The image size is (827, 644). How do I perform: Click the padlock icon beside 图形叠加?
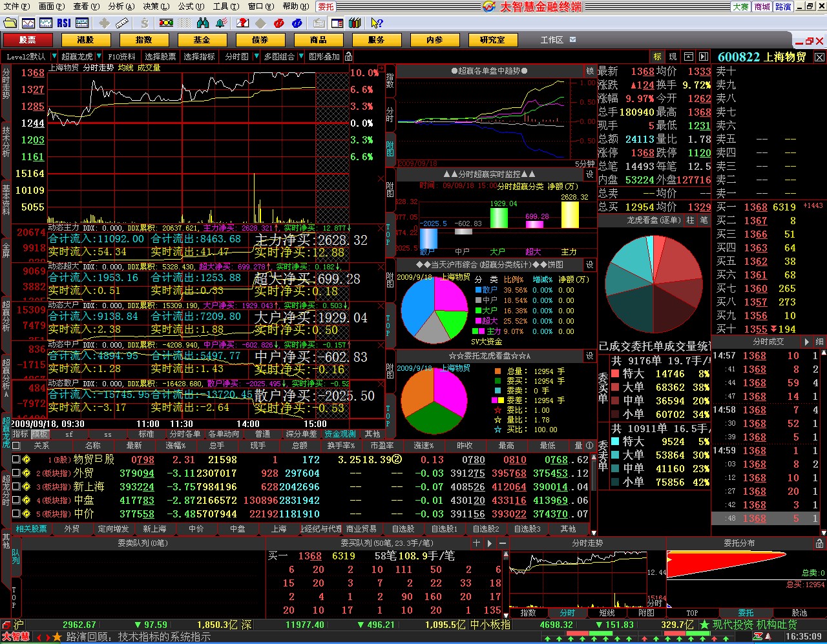tap(349, 56)
